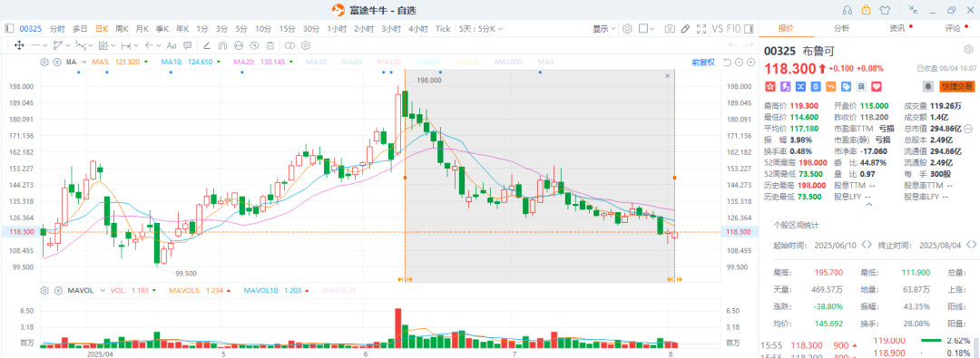The width and height of the screenshot is (980, 358).
Task: Click the 快捷交易 quick trade button
Action: point(953,86)
